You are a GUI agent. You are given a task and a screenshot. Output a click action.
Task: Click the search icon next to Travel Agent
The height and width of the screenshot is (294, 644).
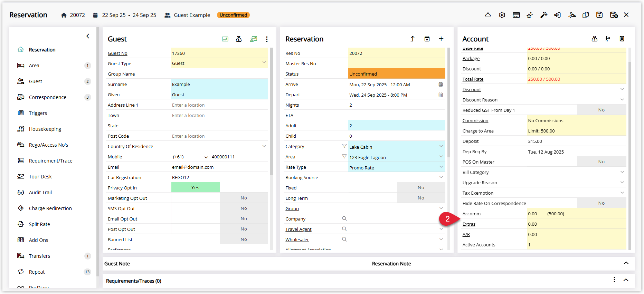344,229
